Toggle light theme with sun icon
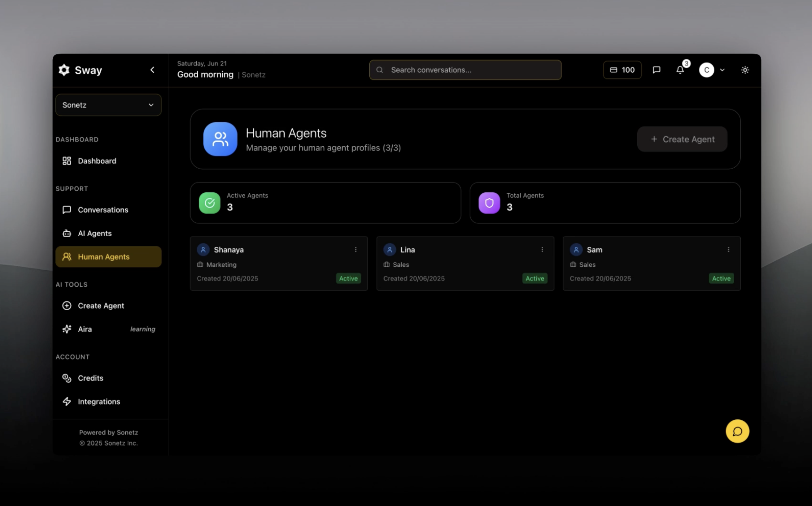 pyautogui.click(x=745, y=70)
